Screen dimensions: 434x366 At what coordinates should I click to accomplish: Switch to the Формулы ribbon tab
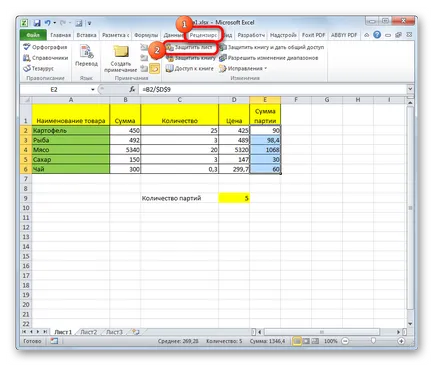pos(146,35)
